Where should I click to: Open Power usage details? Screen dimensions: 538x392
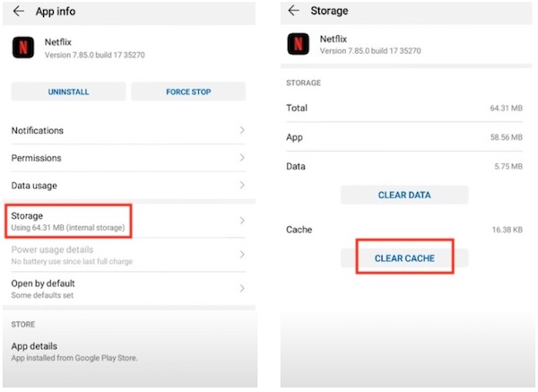(128, 255)
